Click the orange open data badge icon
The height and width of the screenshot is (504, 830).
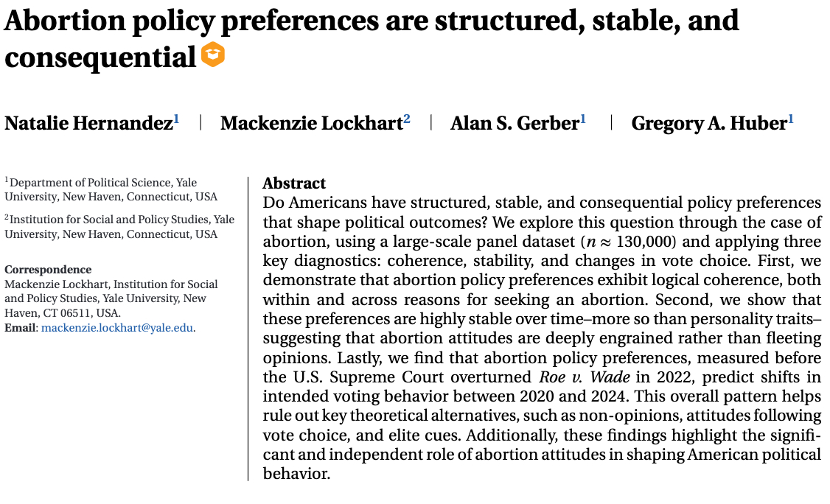(213, 55)
